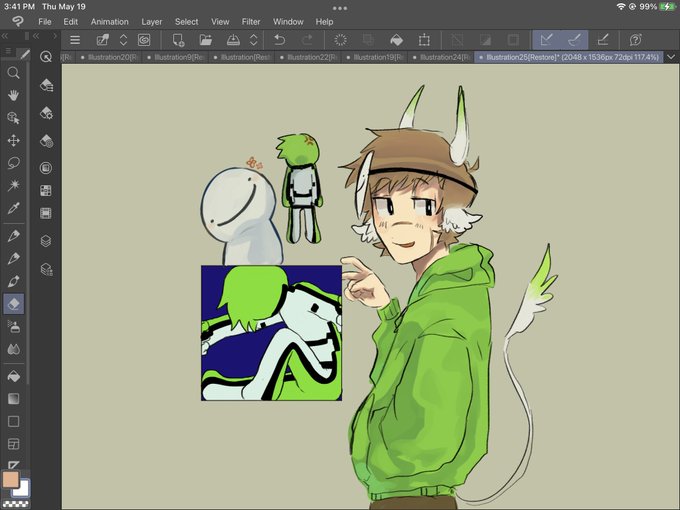Open the Timeline palette filmstrip icon
The height and width of the screenshot is (510, 680).
(x=46, y=213)
